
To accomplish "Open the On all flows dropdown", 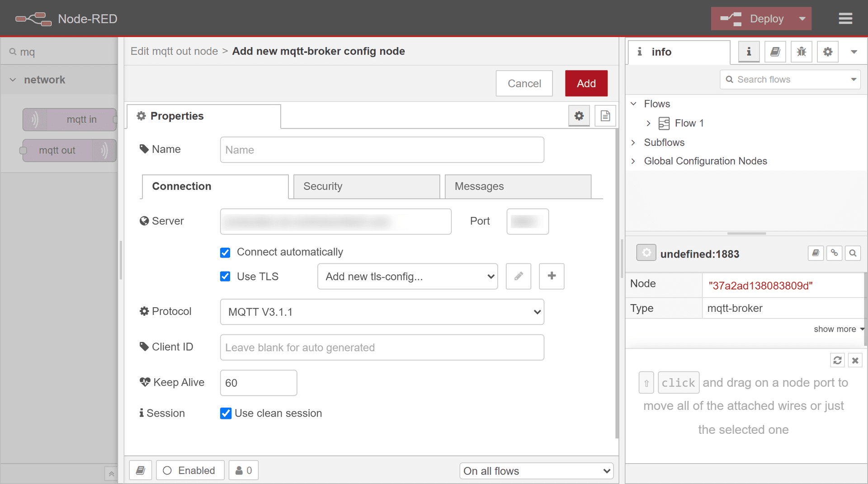I will pos(536,470).
